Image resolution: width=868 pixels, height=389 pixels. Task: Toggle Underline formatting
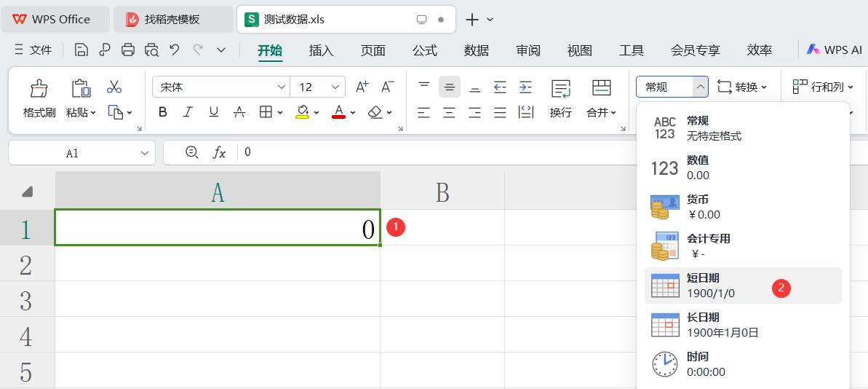214,112
